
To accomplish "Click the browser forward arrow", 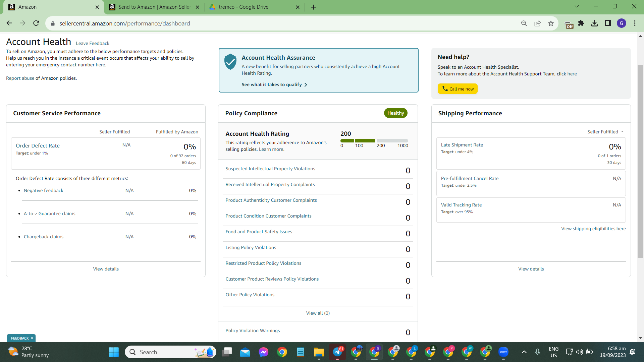I will pos(22,23).
